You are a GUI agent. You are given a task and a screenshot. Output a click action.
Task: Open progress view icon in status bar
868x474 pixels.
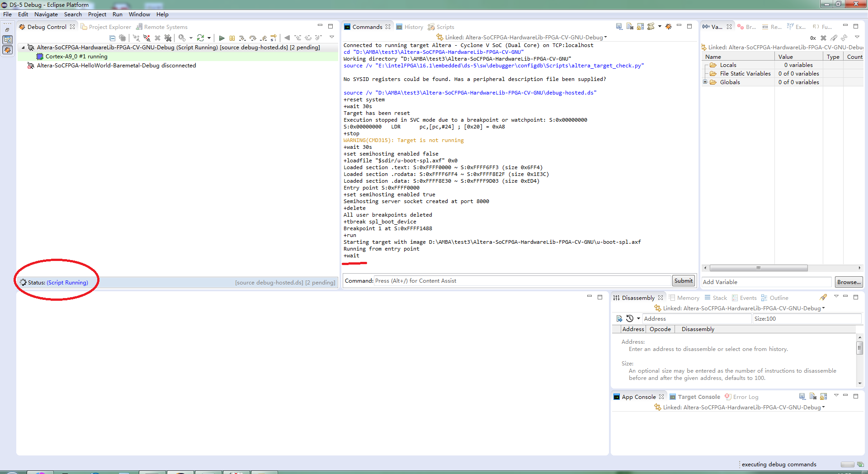[860, 465]
